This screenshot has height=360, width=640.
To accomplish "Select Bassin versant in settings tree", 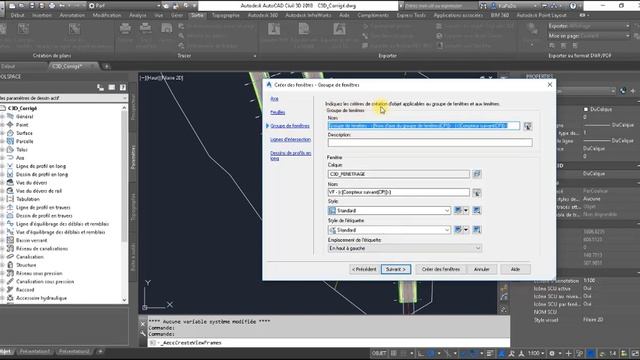I will click(31, 240).
